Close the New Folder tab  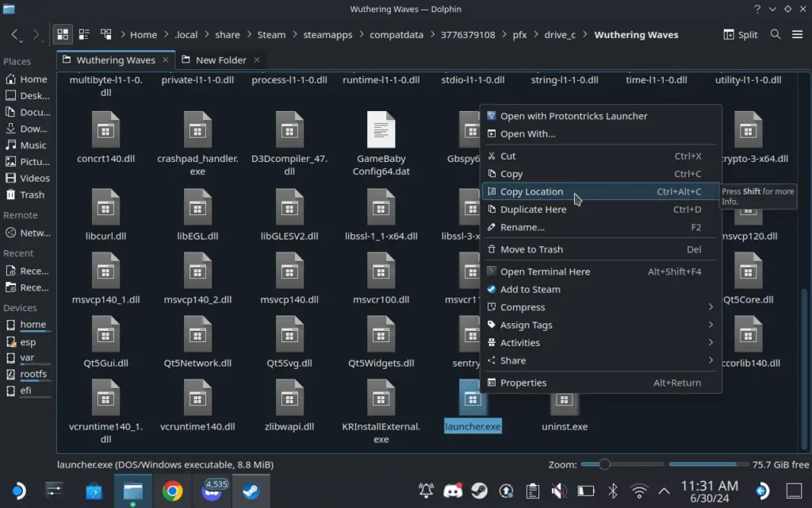[256, 60]
